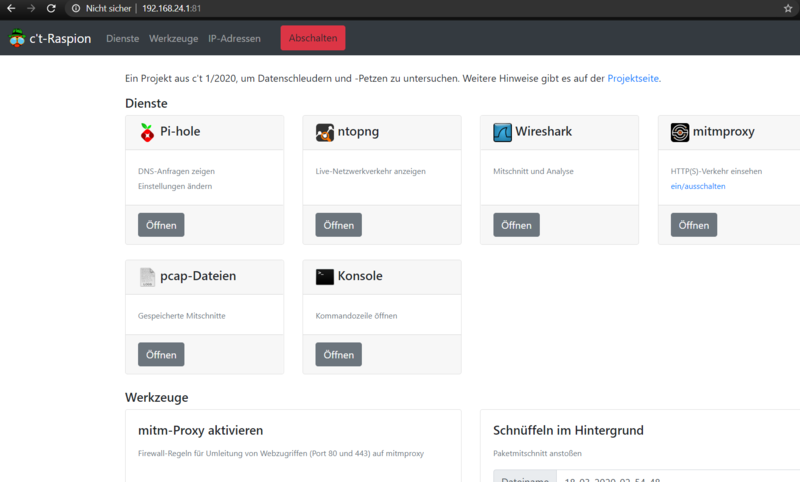Click the c't-Raspion logo icon
800x482 pixels.
[x=17, y=38]
